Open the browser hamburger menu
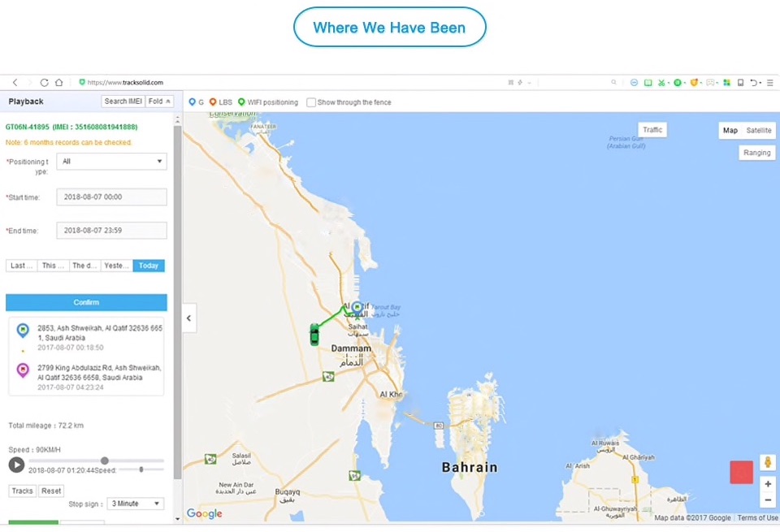 click(770, 83)
